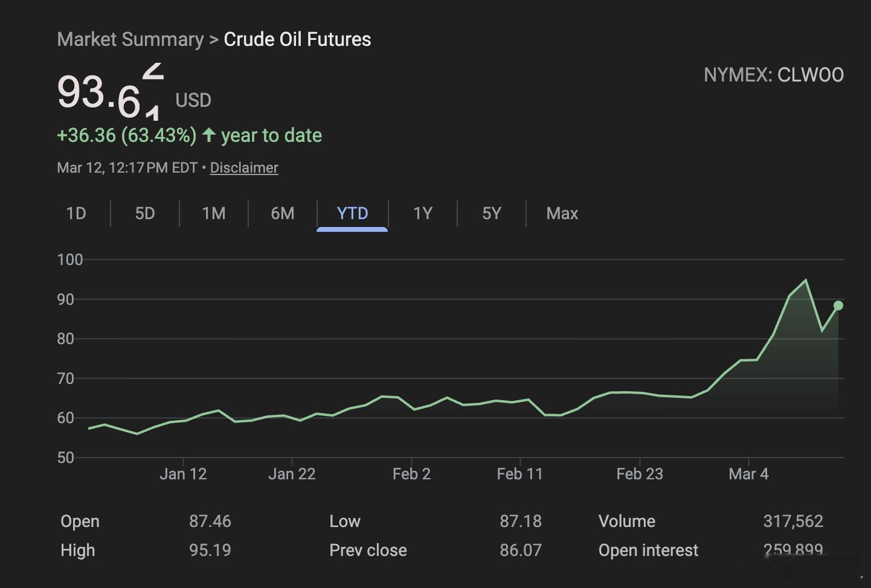This screenshot has width=871, height=588.
Task: Click the Prev close value 86.07
Action: click(x=520, y=550)
